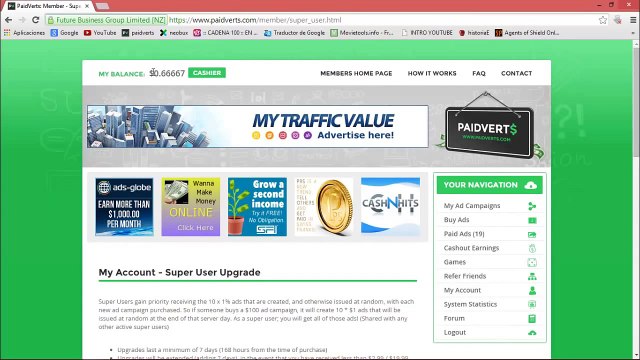This screenshot has width=640, height=360.
Task: Open a new browser tab
Action: click(102, 6)
